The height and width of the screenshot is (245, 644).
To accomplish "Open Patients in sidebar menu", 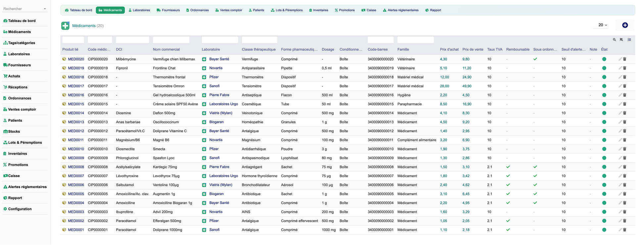I will tap(15, 121).
